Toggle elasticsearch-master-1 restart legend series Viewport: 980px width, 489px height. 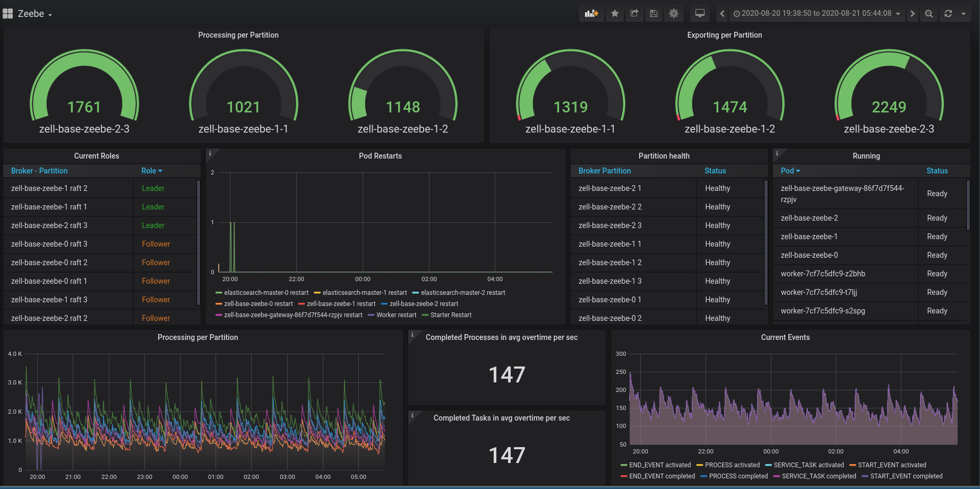tap(365, 293)
